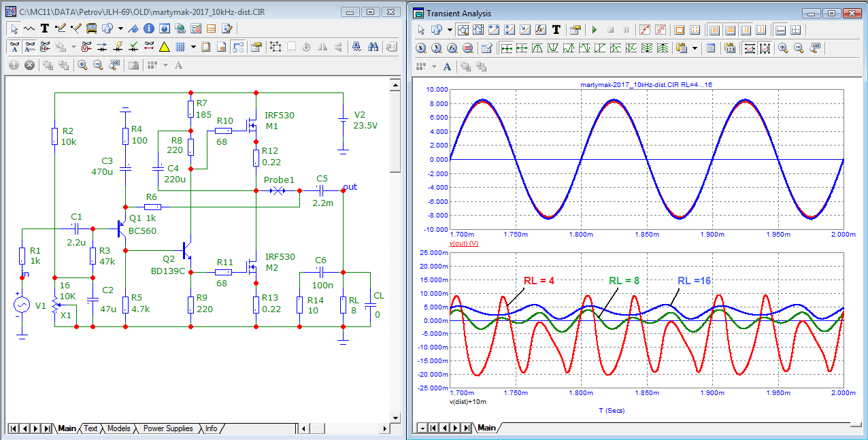The image size is (868, 440).
Task: Click the 'RL =16' blue curve label
Action: (x=695, y=280)
